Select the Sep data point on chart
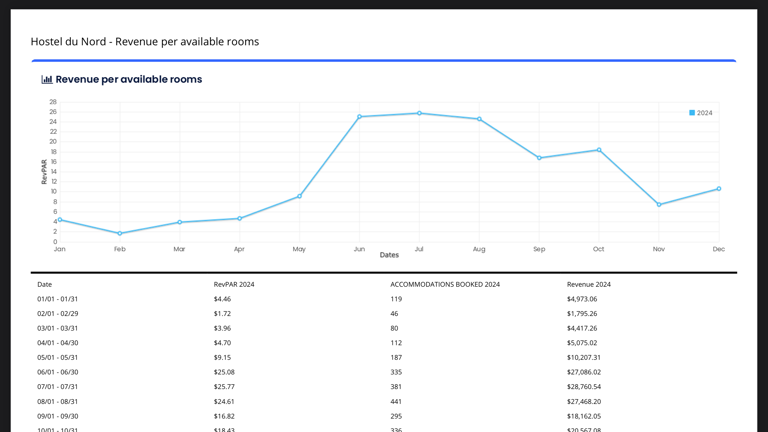This screenshot has width=768, height=432. (x=539, y=158)
